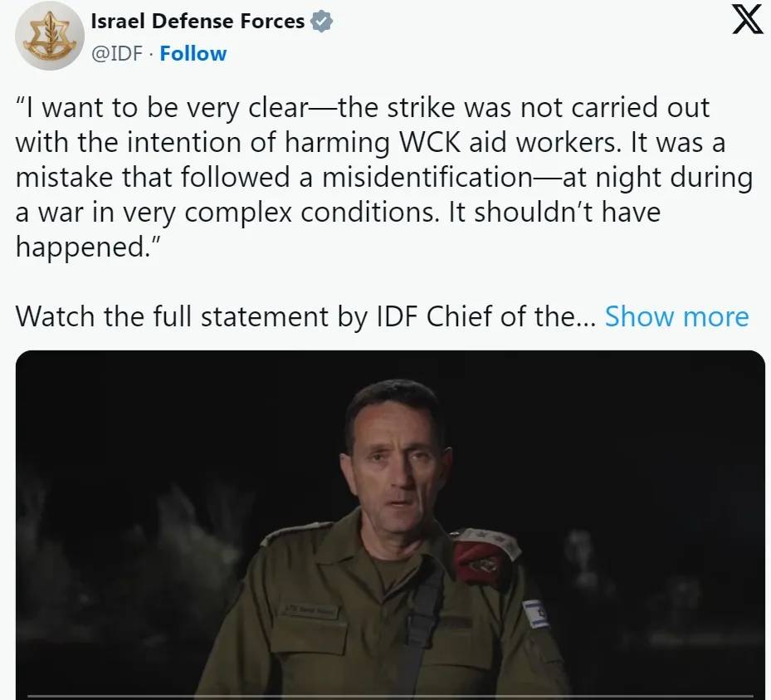This screenshot has width=771, height=700.
Task: Play the embedded video statement
Action: 390,524
